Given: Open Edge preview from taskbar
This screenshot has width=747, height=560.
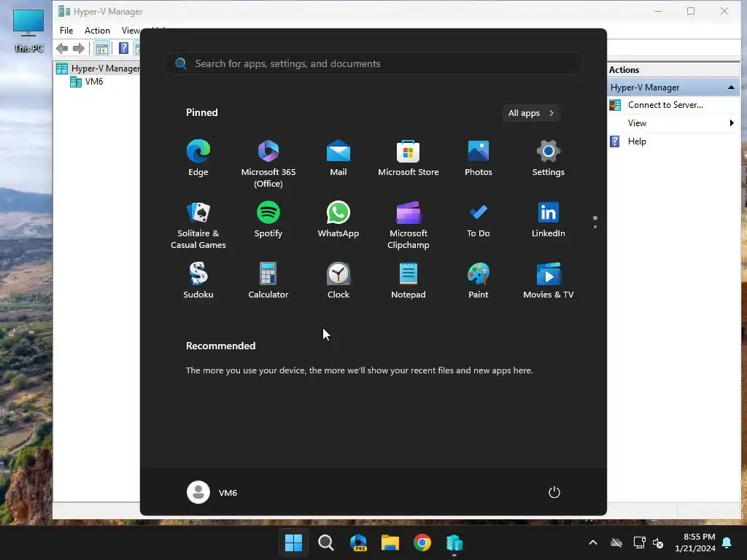Looking at the screenshot, I should point(357,542).
